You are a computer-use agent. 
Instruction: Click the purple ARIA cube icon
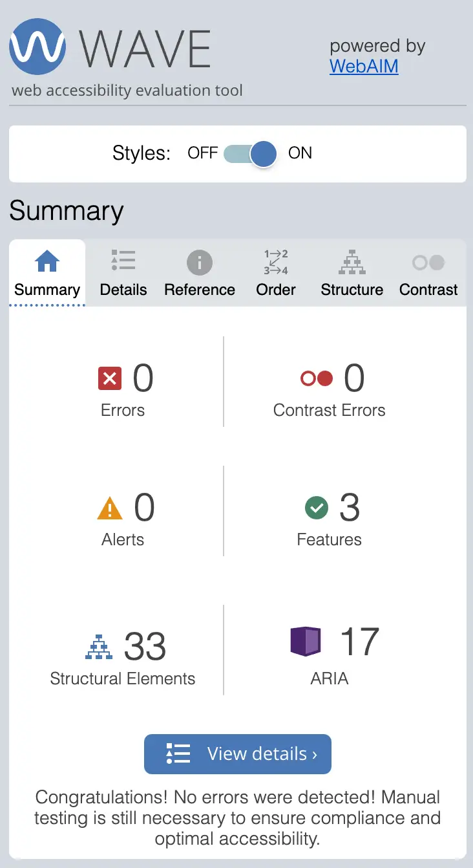tap(306, 641)
